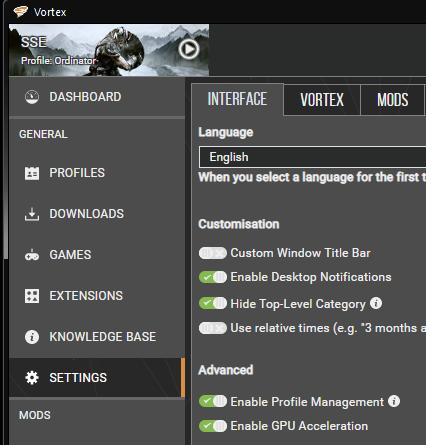Open the Language dropdown showing English

click(x=312, y=157)
